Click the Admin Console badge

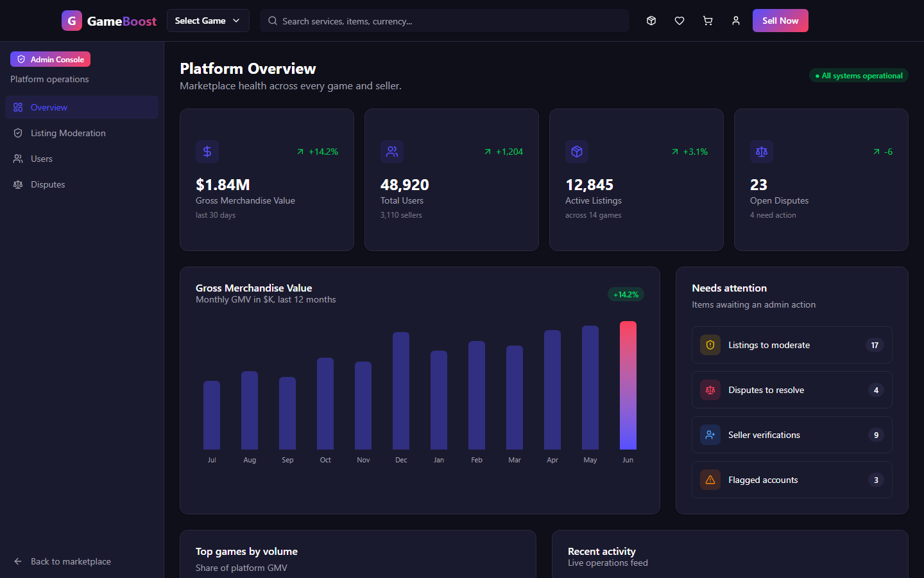50,59
